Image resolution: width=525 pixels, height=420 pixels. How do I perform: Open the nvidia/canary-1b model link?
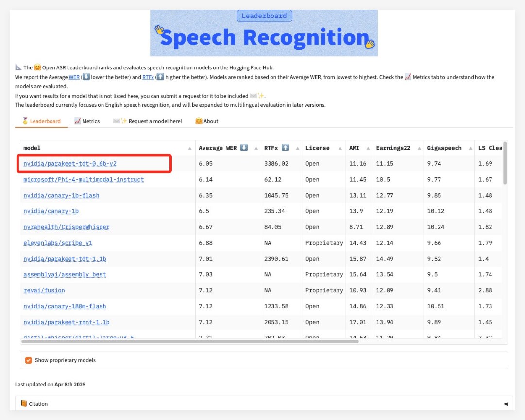[51, 211]
